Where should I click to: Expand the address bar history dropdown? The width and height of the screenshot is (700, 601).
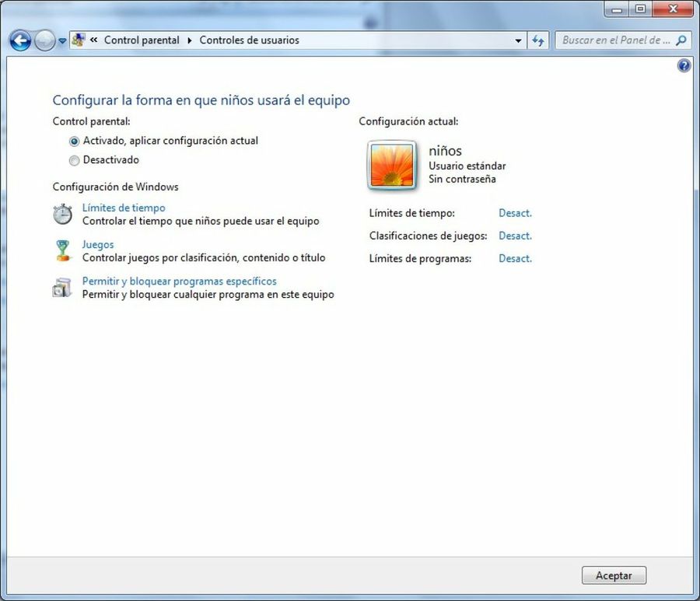click(519, 40)
